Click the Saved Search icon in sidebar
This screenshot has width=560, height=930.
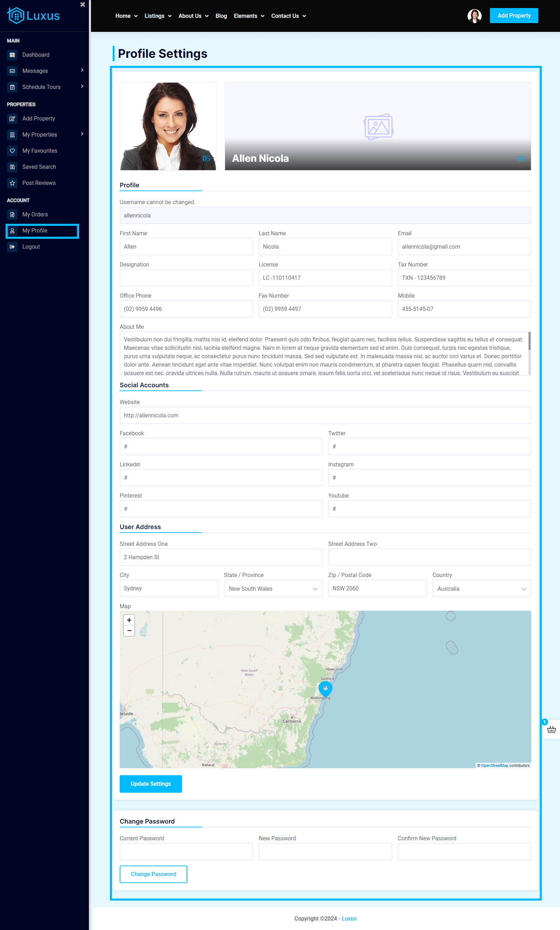click(13, 167)
